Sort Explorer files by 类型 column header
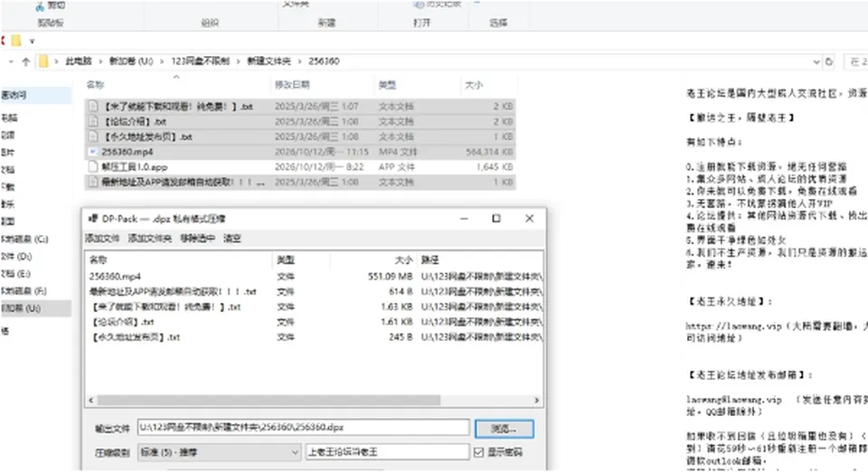This screenshot has height=472, width=868. [388, 85]
